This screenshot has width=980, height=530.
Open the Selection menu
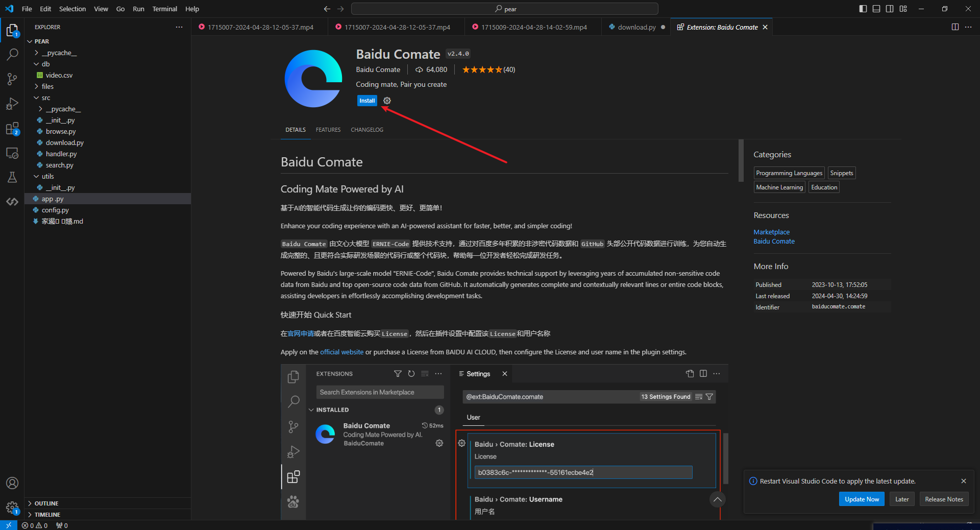[72, 9]
